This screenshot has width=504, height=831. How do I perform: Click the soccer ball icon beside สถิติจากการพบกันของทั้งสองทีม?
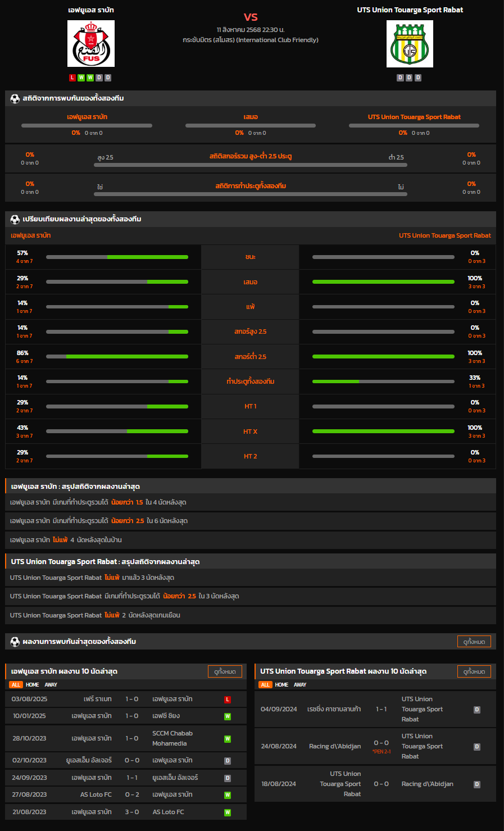[15, 98]
